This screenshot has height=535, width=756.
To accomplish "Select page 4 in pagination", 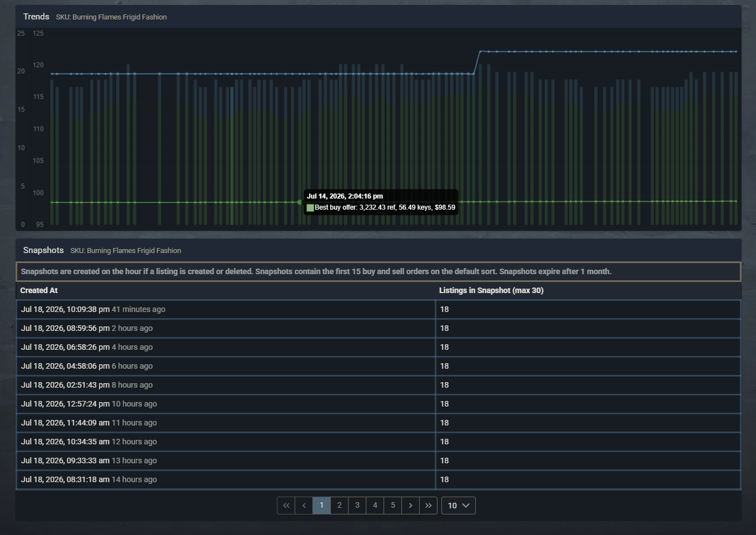I will (x=375, y=506).
